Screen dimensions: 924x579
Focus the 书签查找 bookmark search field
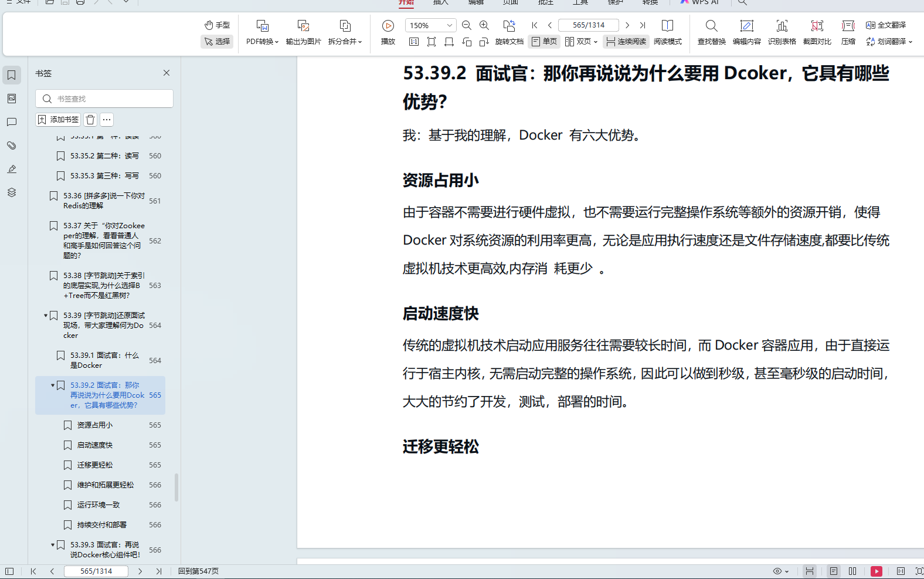(104, 99)
